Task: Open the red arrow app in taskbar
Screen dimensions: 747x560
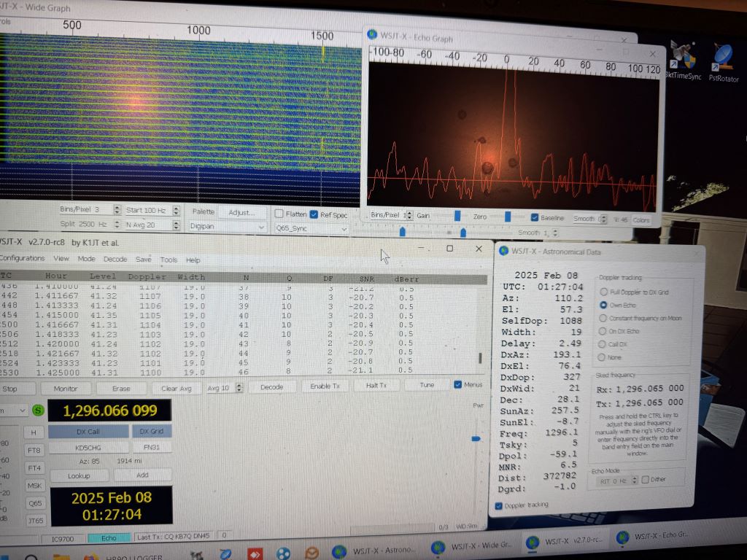Action: point(255,554)
